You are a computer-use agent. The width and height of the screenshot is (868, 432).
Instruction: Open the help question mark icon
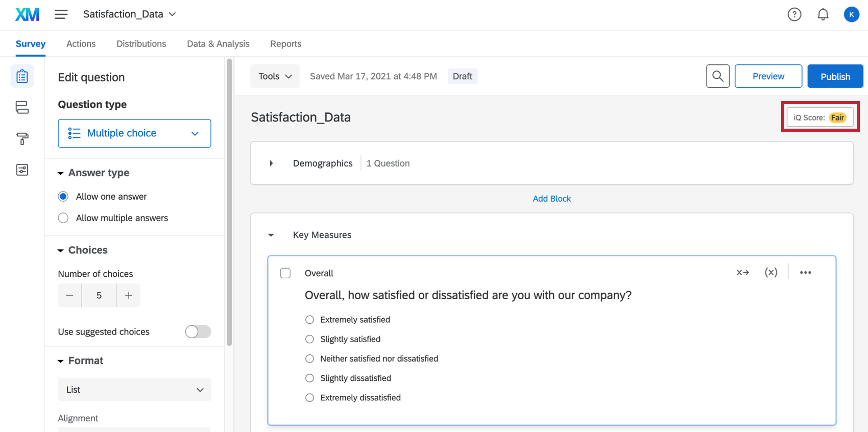pyautogui.click(x=794, y=14)
